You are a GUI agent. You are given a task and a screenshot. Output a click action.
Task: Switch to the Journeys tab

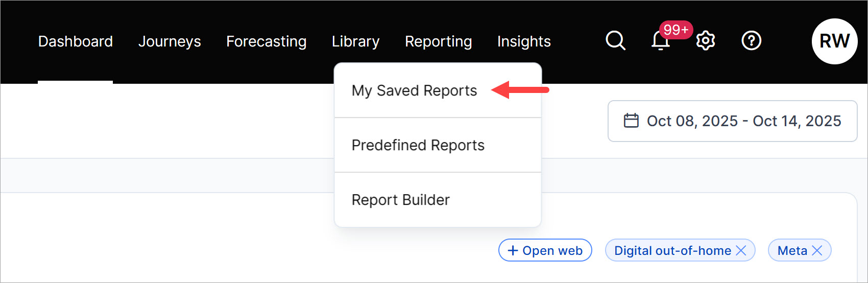[x=170, y=41]
